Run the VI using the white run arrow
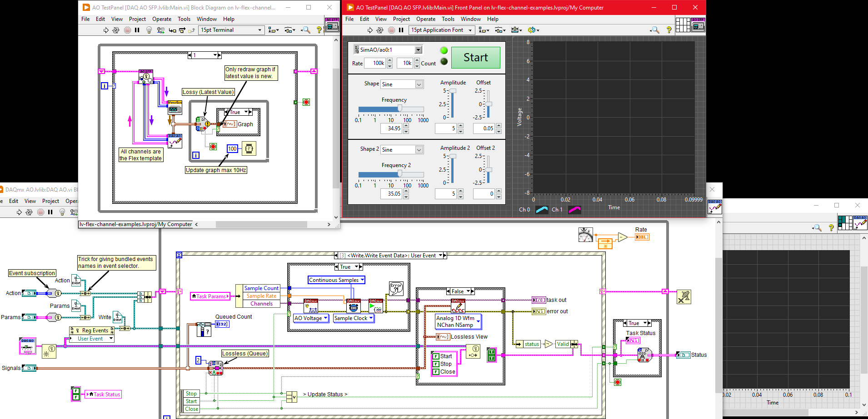868x419 pixels. [369, 30]
